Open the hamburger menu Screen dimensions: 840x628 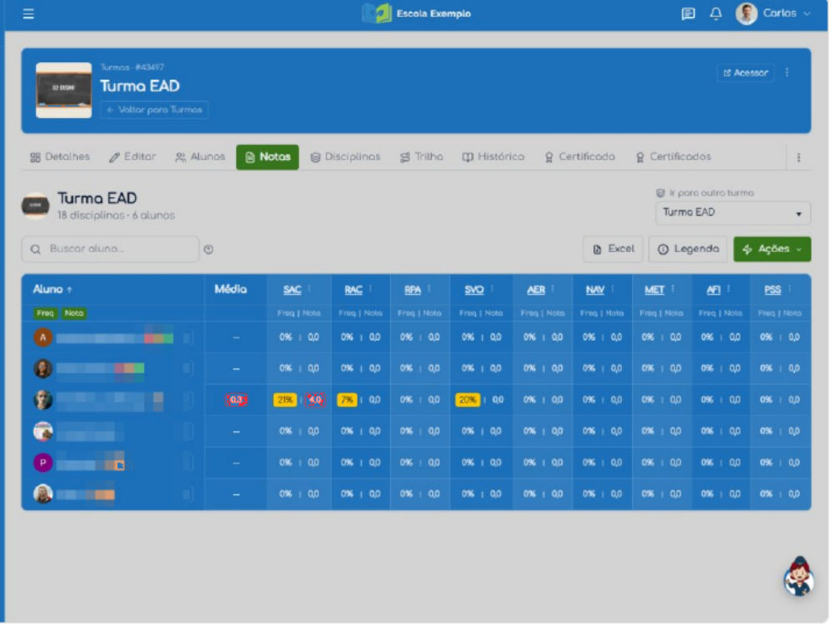[29, 14]
